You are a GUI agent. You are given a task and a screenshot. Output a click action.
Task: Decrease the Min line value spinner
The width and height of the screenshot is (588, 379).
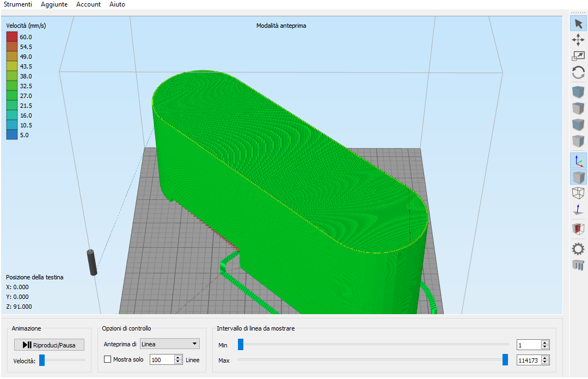pyautogui.click(x=544, y=347)
